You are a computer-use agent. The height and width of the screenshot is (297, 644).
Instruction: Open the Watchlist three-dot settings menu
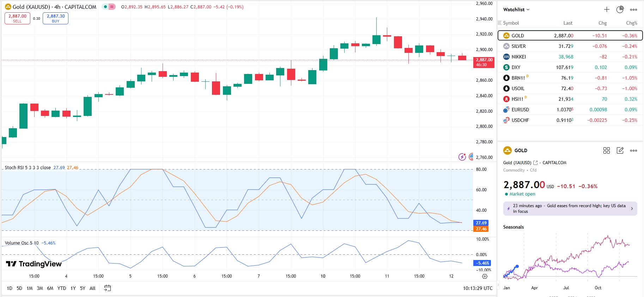pos(633,10)
